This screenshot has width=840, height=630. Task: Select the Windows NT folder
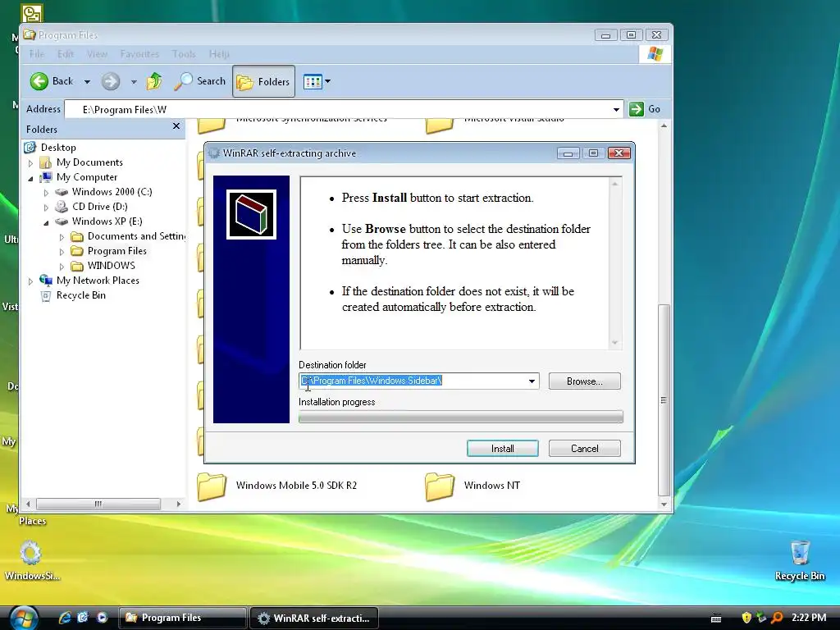pos(473,486)
